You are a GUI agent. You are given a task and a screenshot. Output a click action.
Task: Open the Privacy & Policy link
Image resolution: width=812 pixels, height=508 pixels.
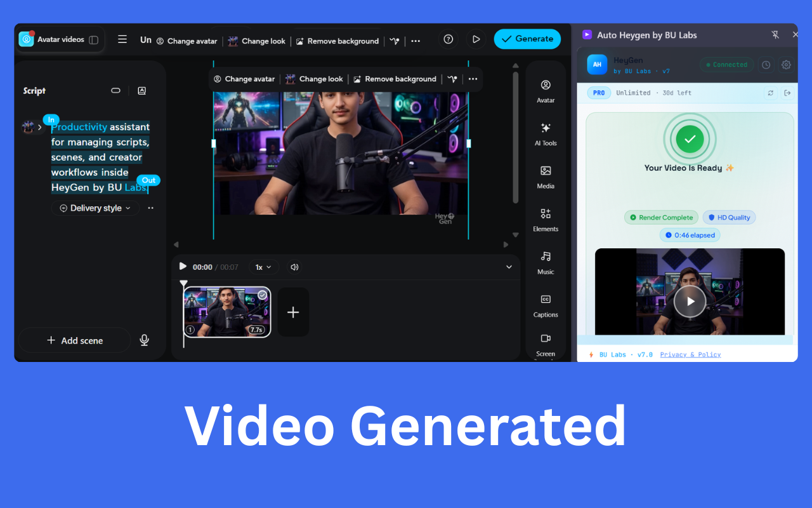point(690,355)
